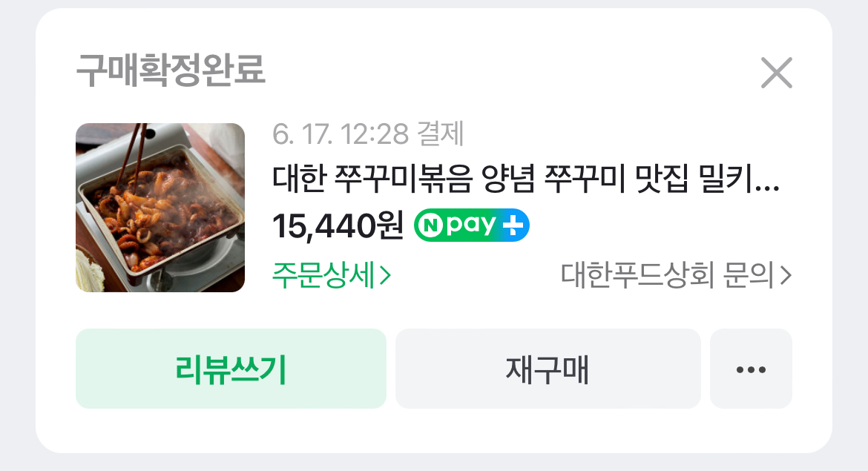868x471 pixels.
Task: Open the three-dot more options button
Action: (751, 369)
